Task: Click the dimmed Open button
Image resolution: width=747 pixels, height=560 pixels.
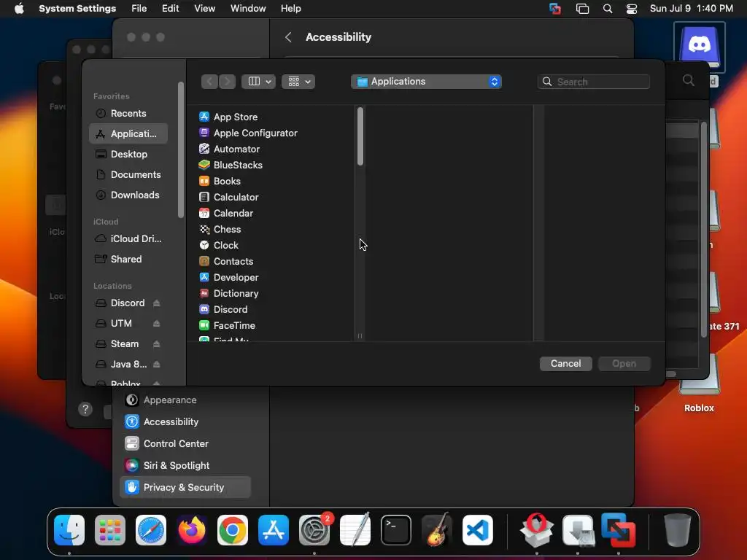Action: [x=624, y=363]
